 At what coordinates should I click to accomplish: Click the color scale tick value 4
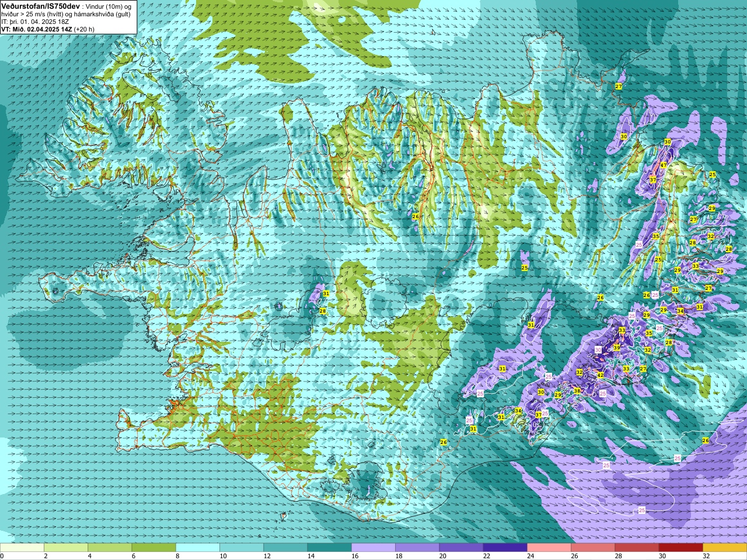pyautogui.click(x=89, y=556)
